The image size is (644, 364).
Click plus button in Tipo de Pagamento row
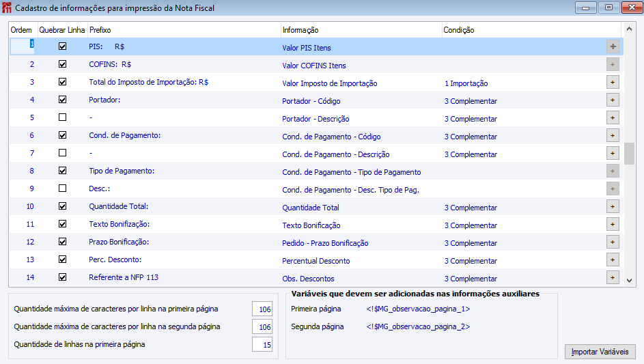click(x=613, y=171)
